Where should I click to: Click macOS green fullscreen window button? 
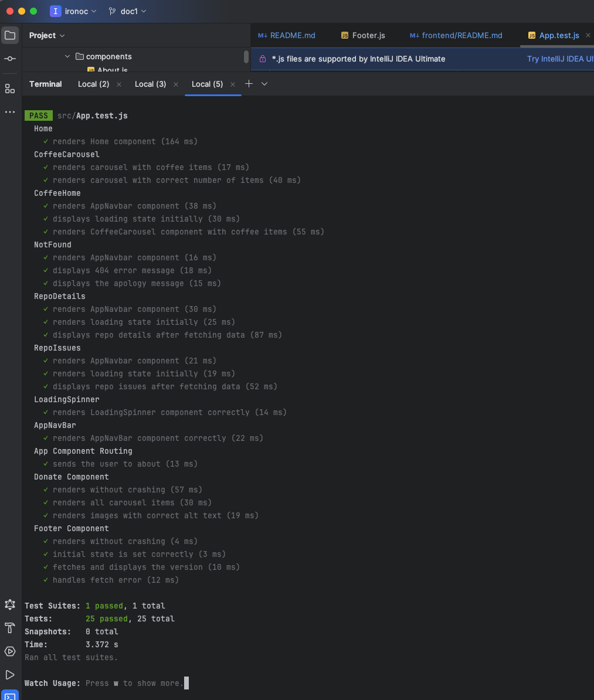pyautogui.click(x=33, y=11)
